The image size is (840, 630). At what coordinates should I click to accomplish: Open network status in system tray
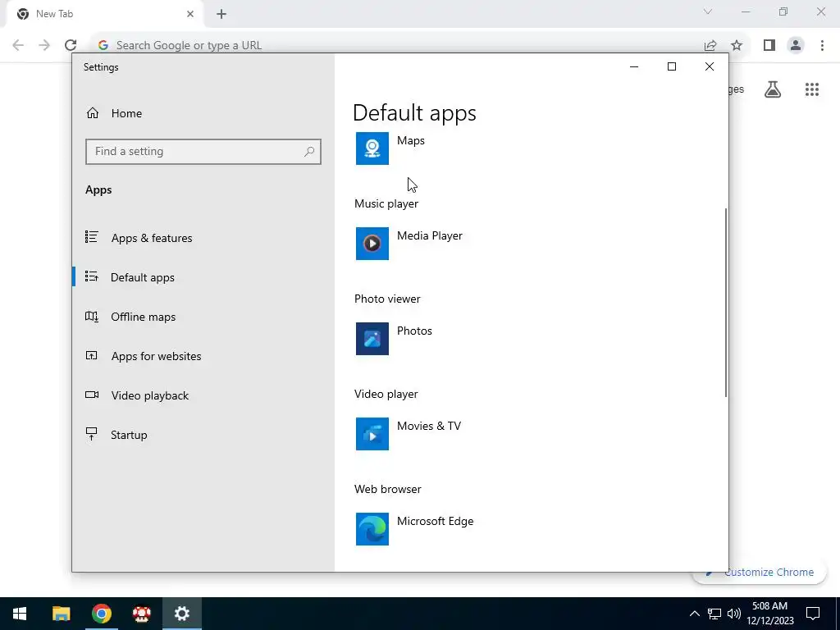point(714,614)
